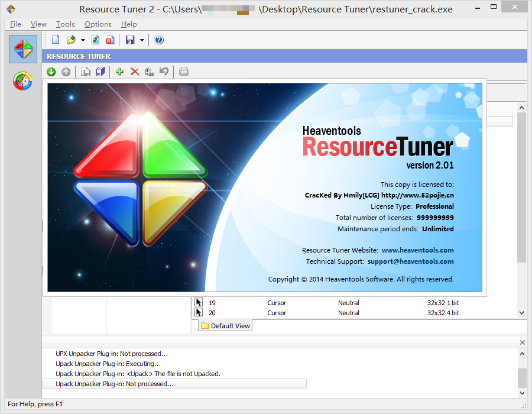532x414 pixels.
Task: Click the RESOURCE TUNER panel header
Action: click(284, 56)
